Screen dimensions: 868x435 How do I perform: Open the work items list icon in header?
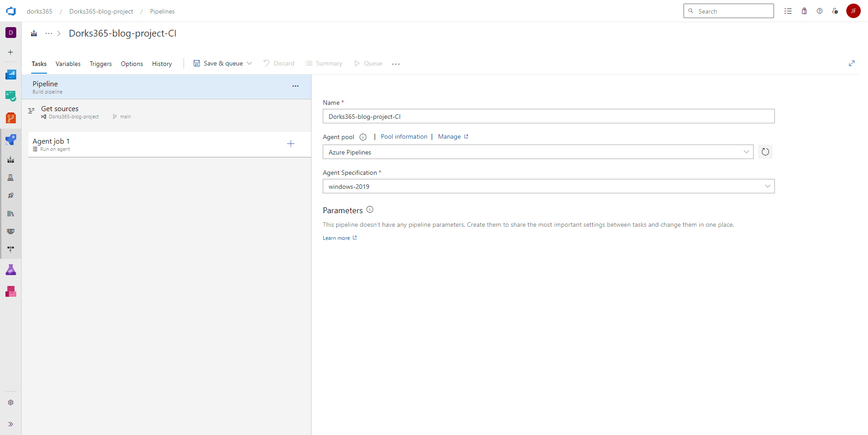(788, 11)
